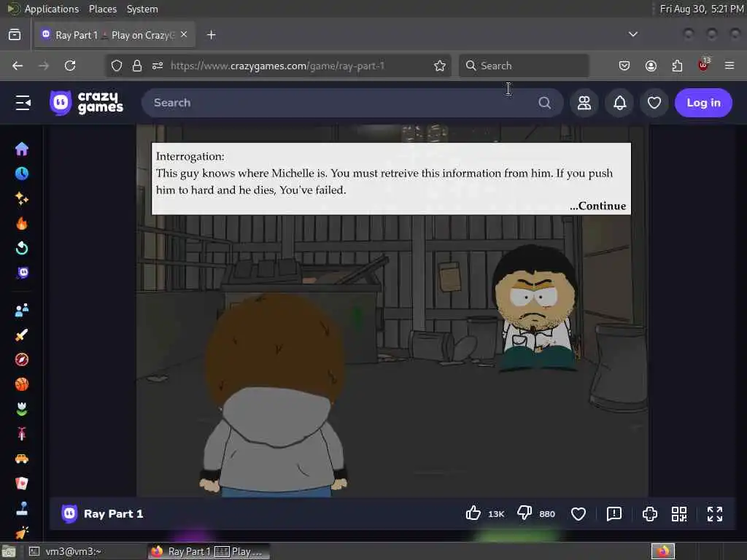Open the Places menu
This screenshot has height=560, width=747.
[102, 9]
